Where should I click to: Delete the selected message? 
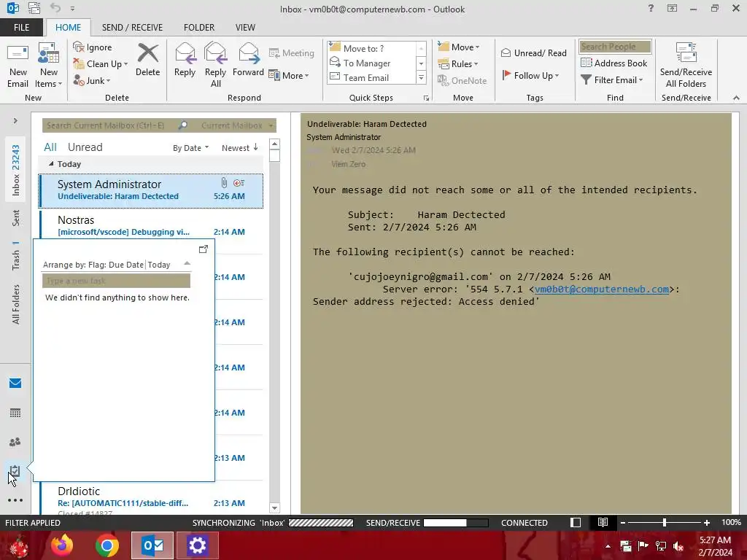[147, 61]
